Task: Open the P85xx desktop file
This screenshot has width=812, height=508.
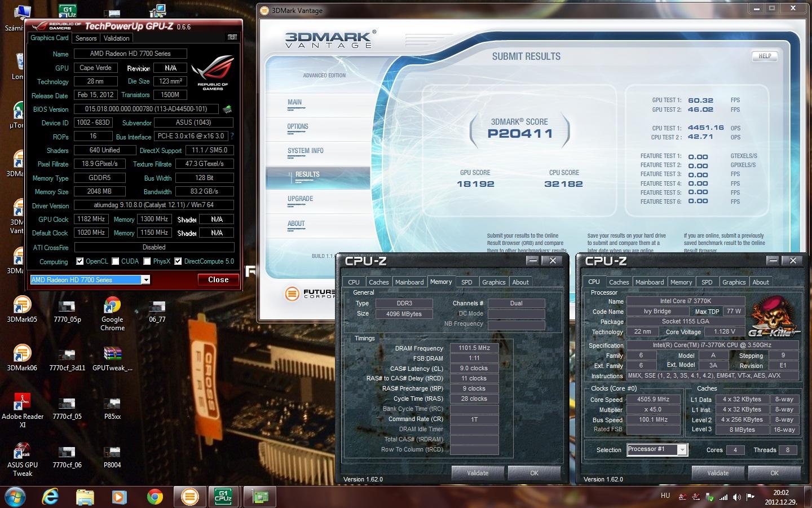Action: [x=112, y=407]
